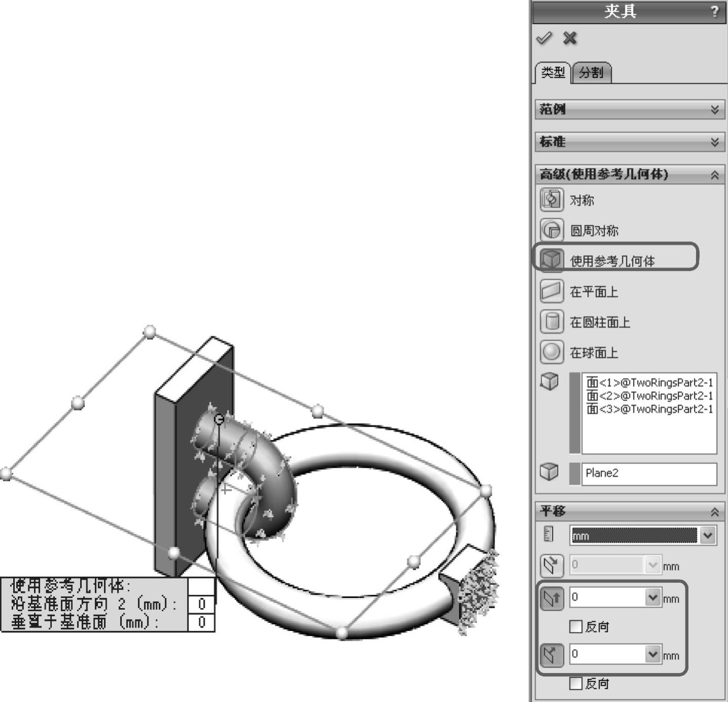The height and width of the screenshot is (702, 728).
Task: Click the Plane2 reference direction field
Action: [x=649, y=474]
